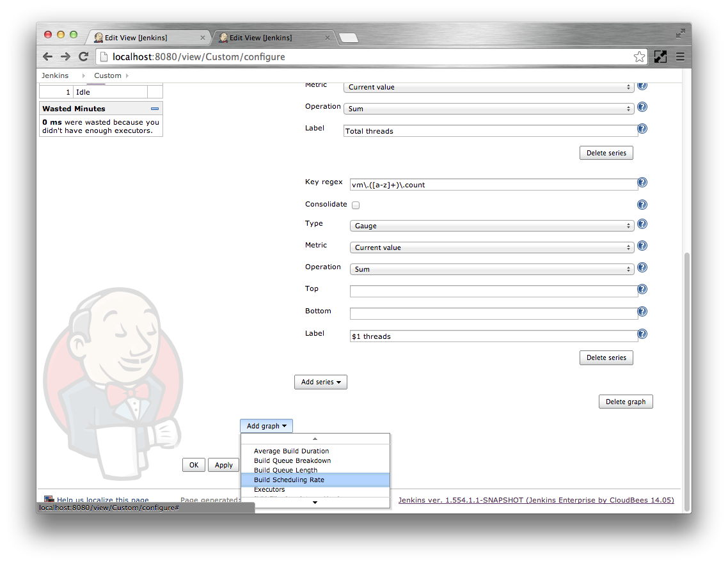Close the first Edit View tab
Image resolution: width=728 pixels, height=564 pixels.
click(x=202, y=38)
